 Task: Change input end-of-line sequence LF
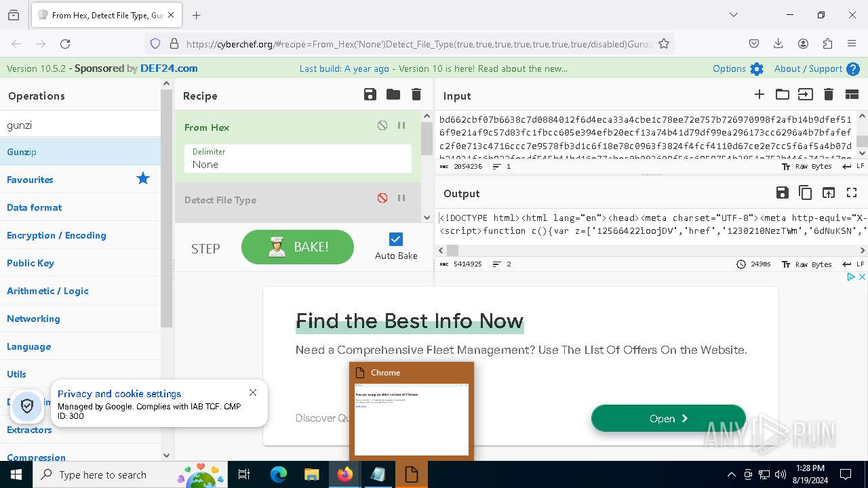click(854, 166)
